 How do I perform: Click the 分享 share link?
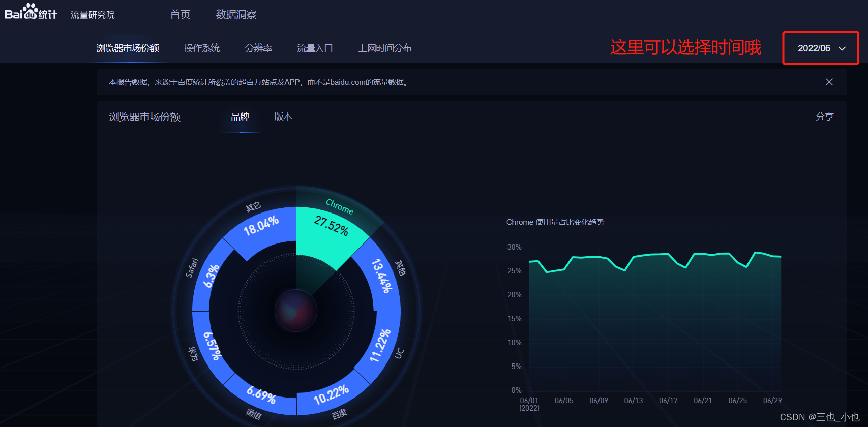[x=825, y=117]
